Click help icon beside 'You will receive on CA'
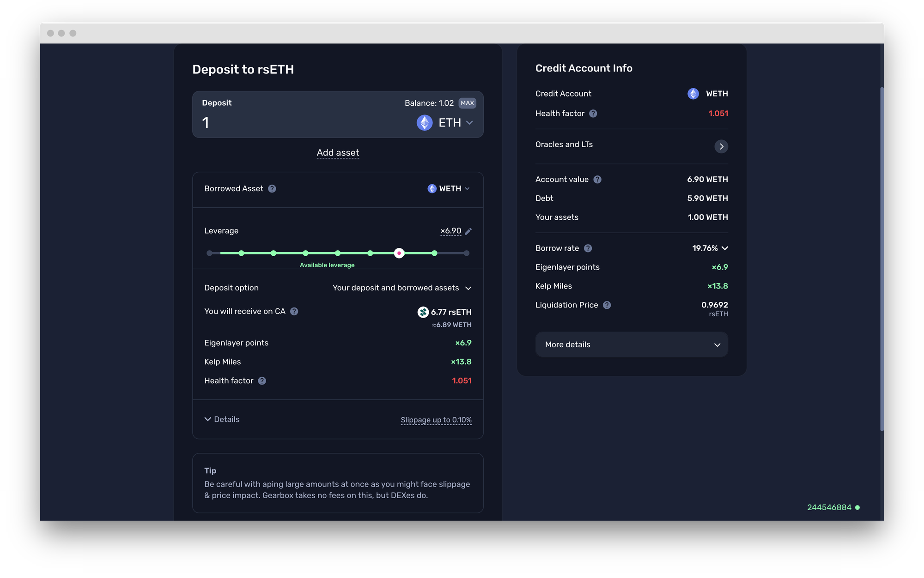This screenshot has height=578, width=924. pos(294,312)
